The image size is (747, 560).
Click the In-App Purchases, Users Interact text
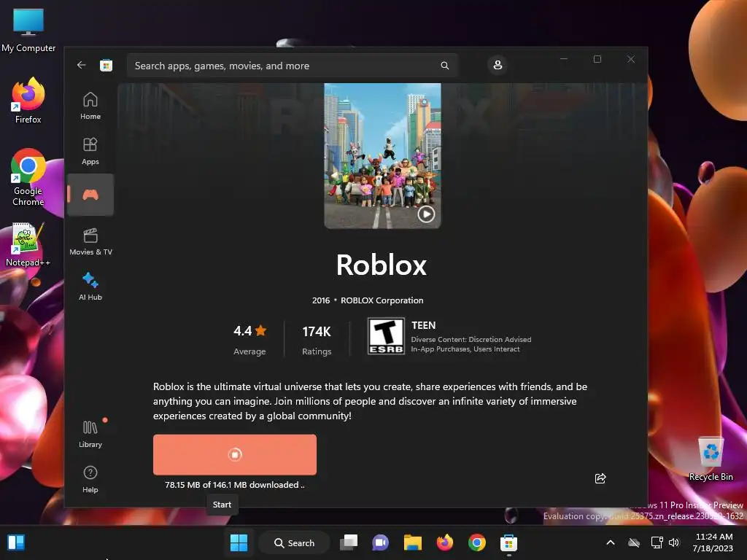click(465, 349)
